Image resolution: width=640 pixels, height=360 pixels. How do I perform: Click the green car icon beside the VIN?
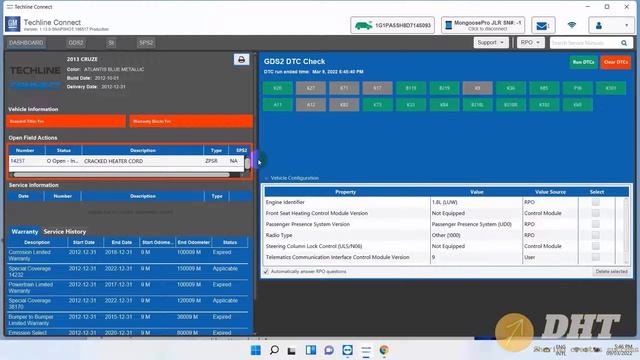[x=363, y=25]
